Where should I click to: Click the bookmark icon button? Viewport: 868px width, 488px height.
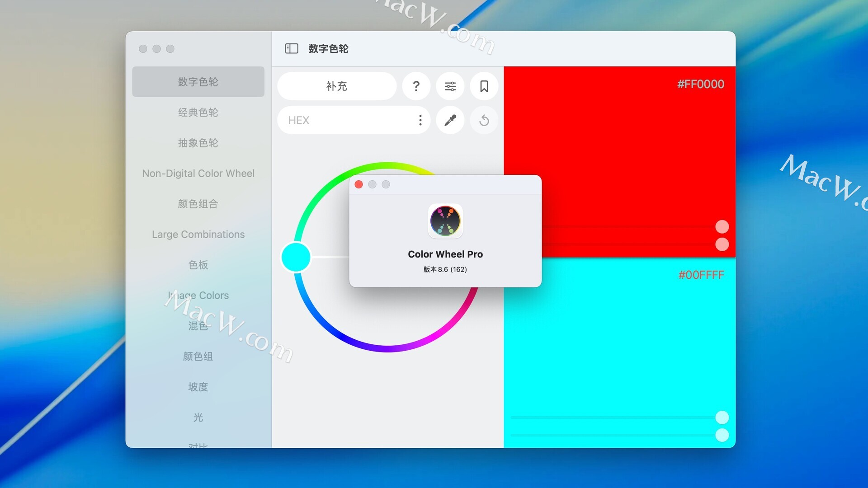tap(484, 86)
